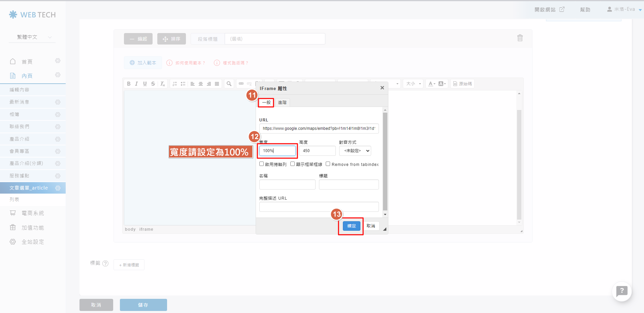Center align the text

(x=201, y=84)
